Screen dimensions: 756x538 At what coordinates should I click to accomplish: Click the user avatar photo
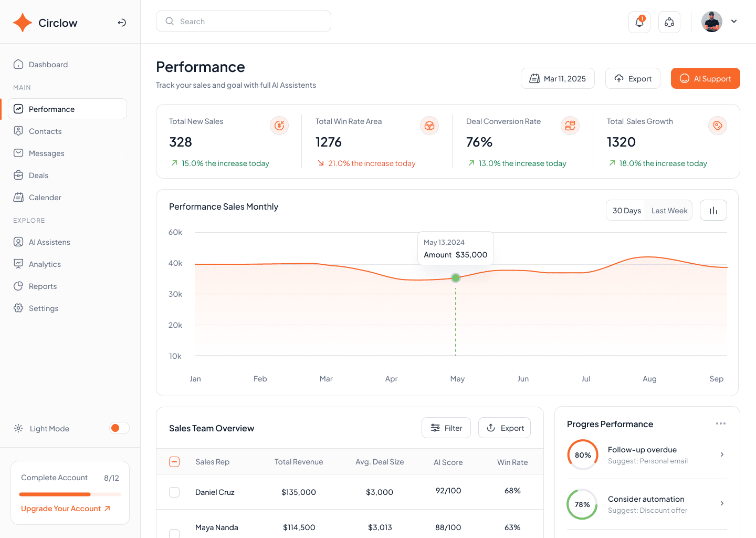(712, 22)
